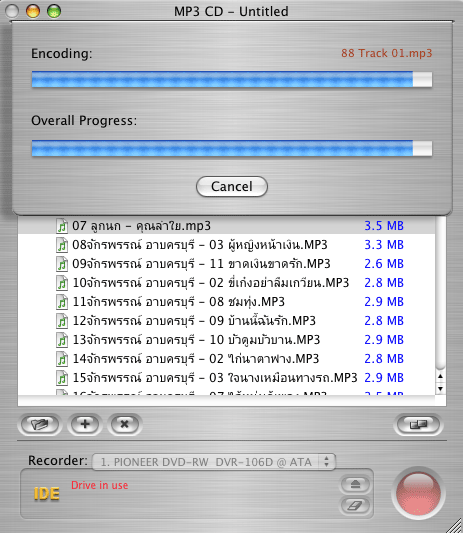Click the open folder icon button
Image resolution: width=463 pixels, height=533 pixels.
(40, 424)
